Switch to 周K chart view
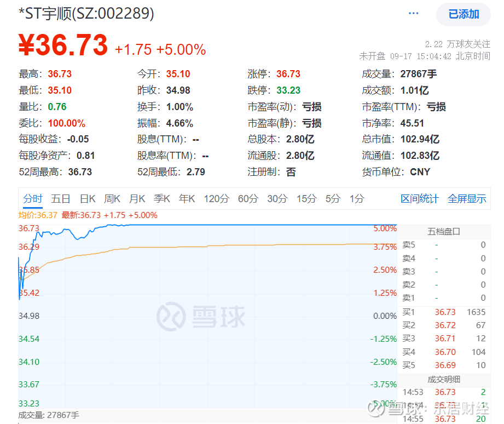Image resolution: width=504 pixels, height=424 pixels. (x=112, y=198)
